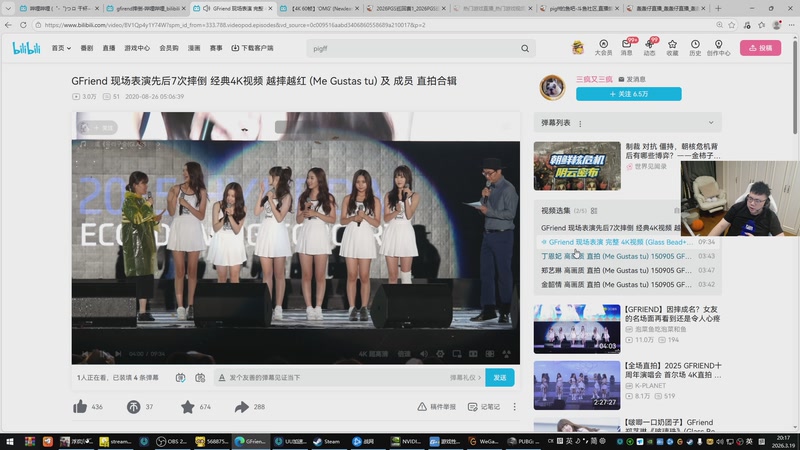Open 弹幕礼仪 etiquette link

[x=465, y=378]
